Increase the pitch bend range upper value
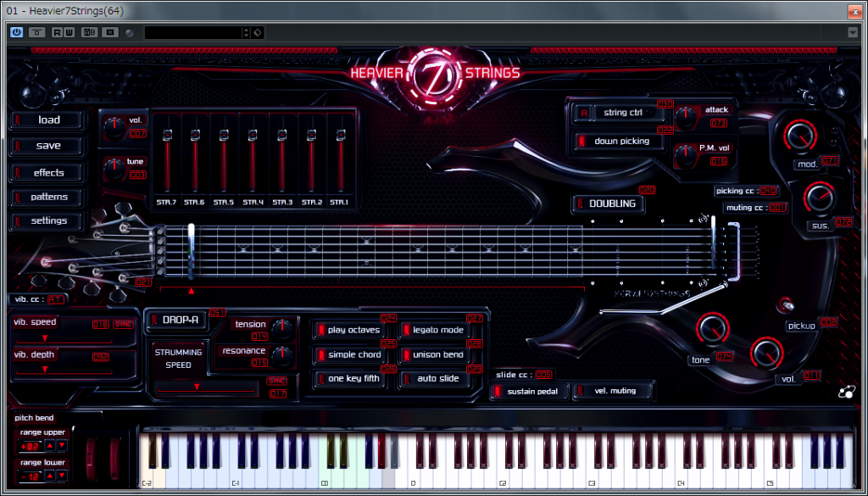The width and height of the screenshot is (868, 496). [49, 445]
